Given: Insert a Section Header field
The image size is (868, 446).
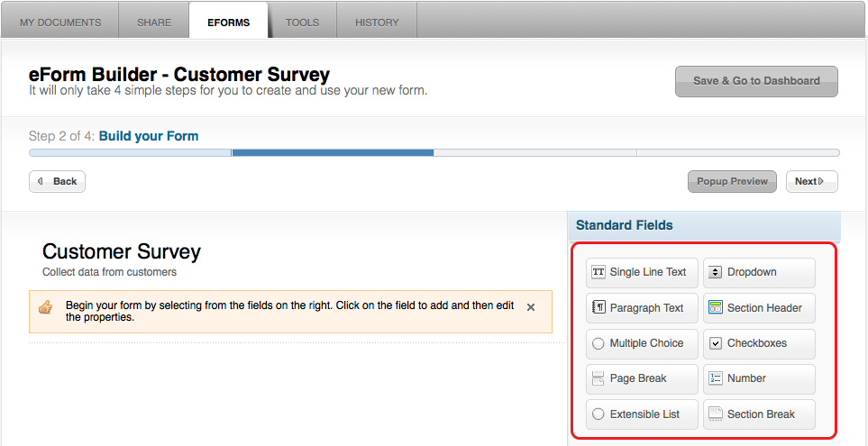Looking at the screenshot, I should pos(759,308).
